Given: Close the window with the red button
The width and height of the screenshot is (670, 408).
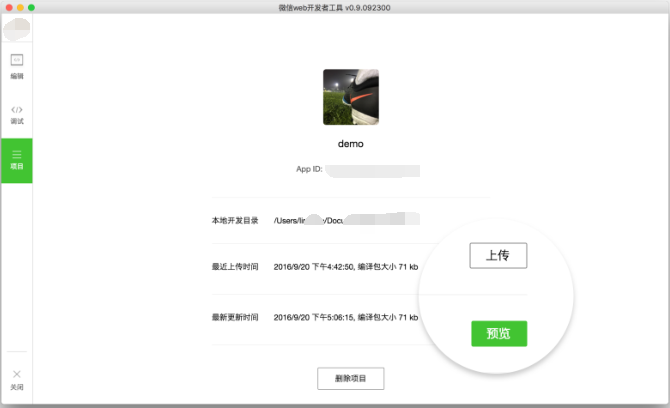Looking at the screenshot, I should (8, 7).
